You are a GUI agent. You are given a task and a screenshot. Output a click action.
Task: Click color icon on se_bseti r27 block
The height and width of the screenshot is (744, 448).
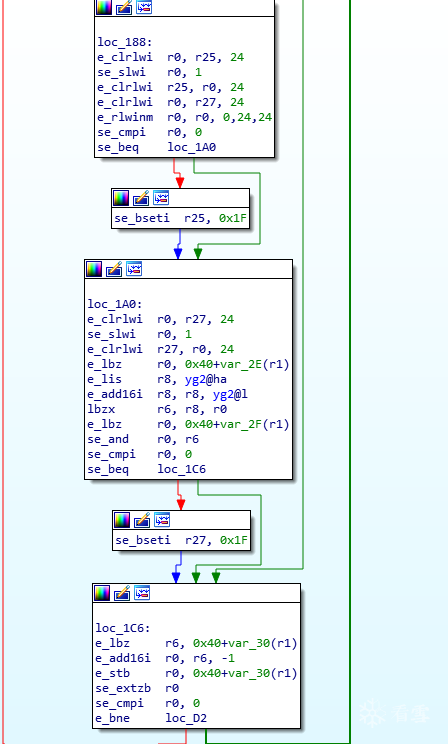point(122,520)
